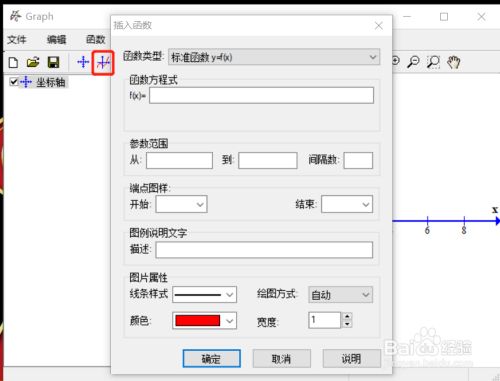Click the 间隔数 input field
The image size is (500, 381).
coord(358,160)
